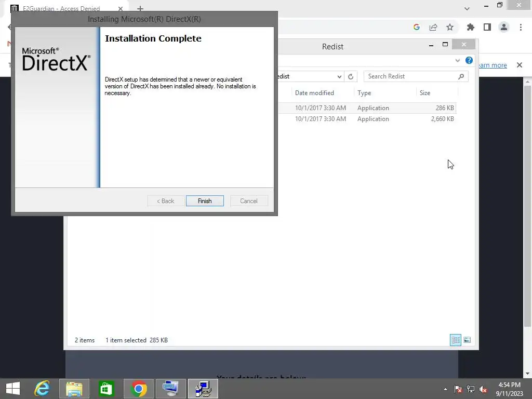Open the Windows Start button

point(13,389)
